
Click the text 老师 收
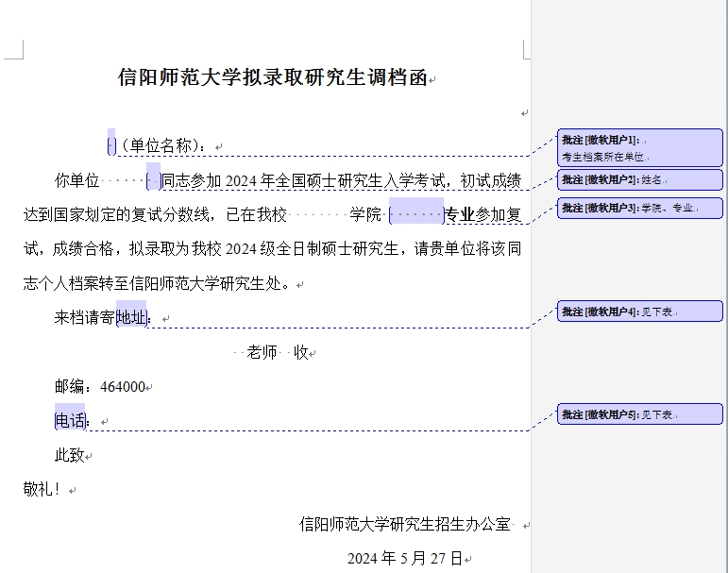pos(278,352)
